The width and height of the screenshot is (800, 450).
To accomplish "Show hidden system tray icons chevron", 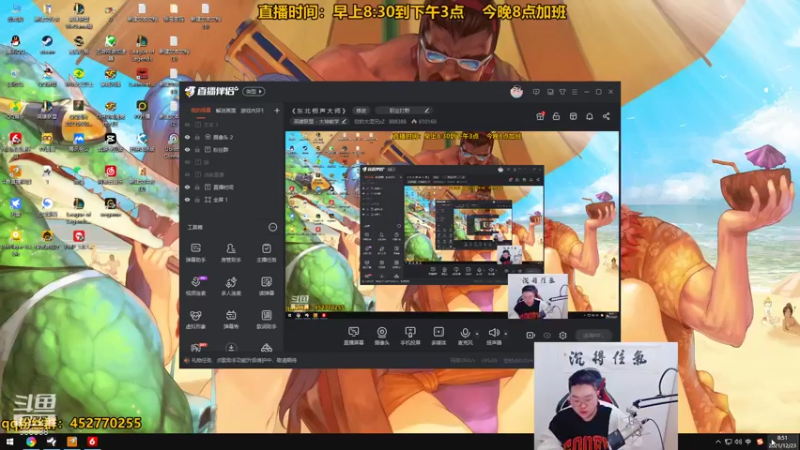I will pos(718,442).
